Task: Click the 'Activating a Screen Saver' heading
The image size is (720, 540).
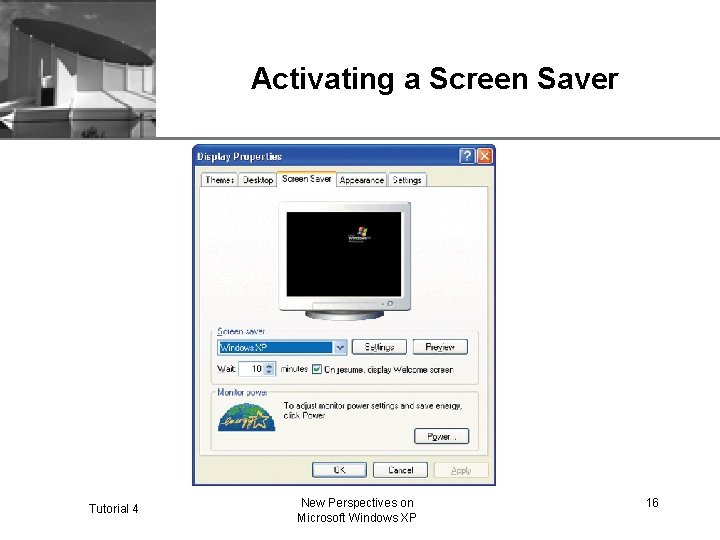Action: coord(434,79)
